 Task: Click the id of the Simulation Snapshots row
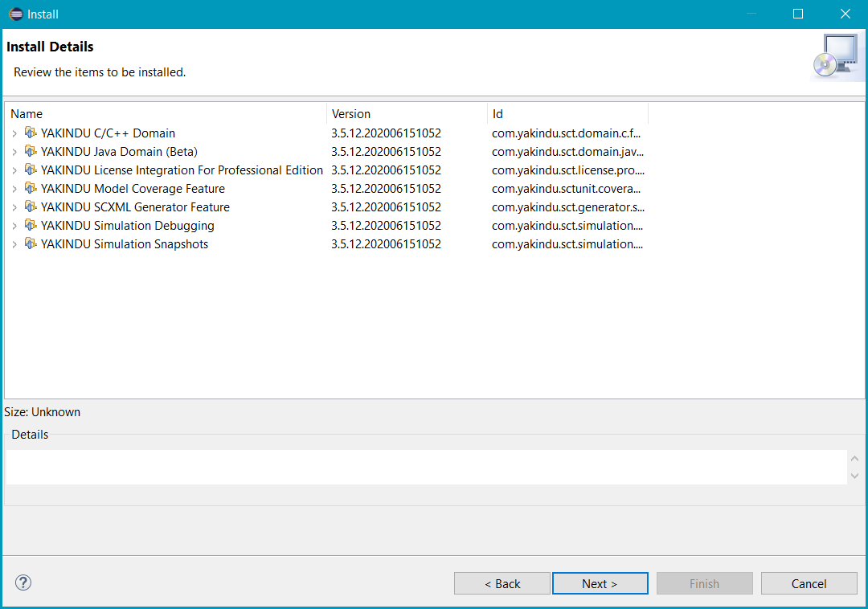coord(567,244)
